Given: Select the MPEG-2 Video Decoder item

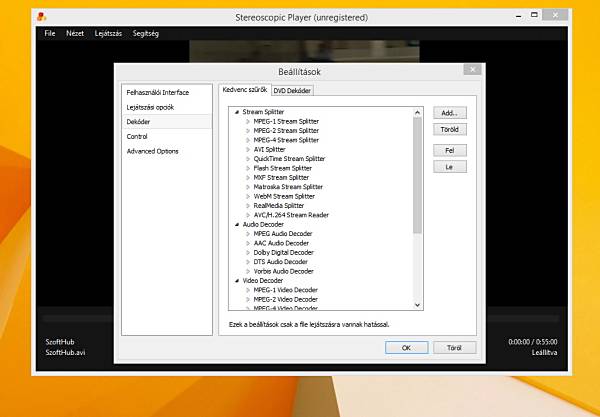Looking at the screenshot, I should (x=285, y=300).
